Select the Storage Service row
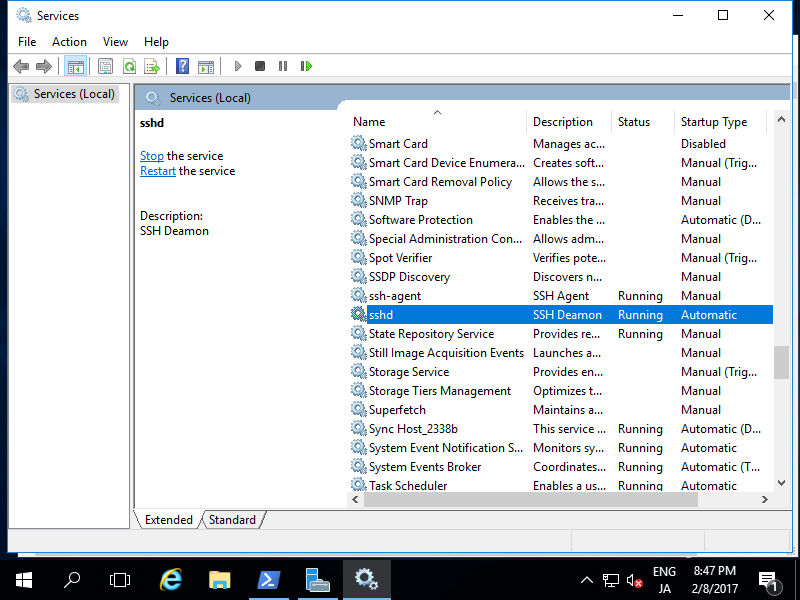Viewport: 800px width, 600px height. [x=561, y=371]
